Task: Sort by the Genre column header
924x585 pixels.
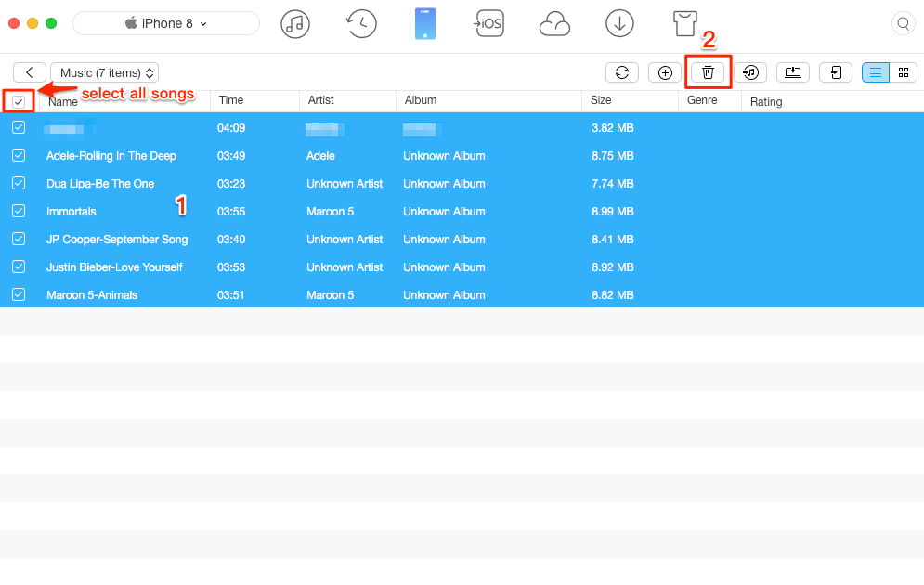Action: tap(702, 100)
